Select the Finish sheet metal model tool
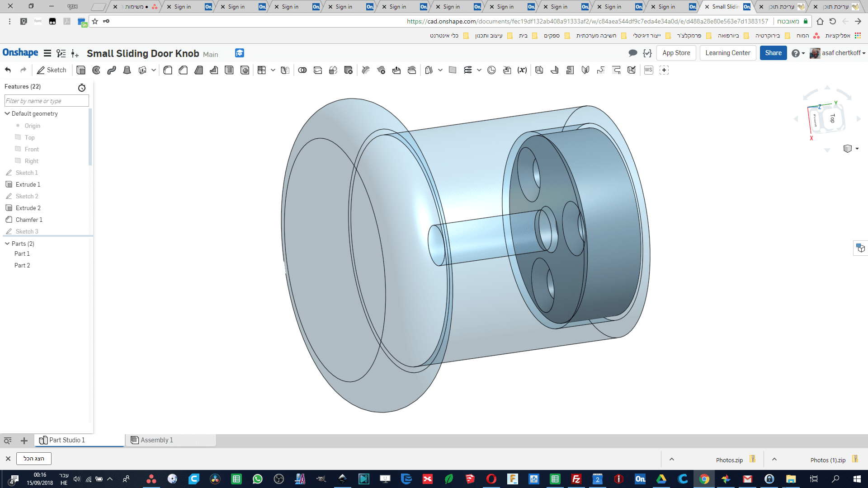This screenshot has width=868, height=488. 632,70
